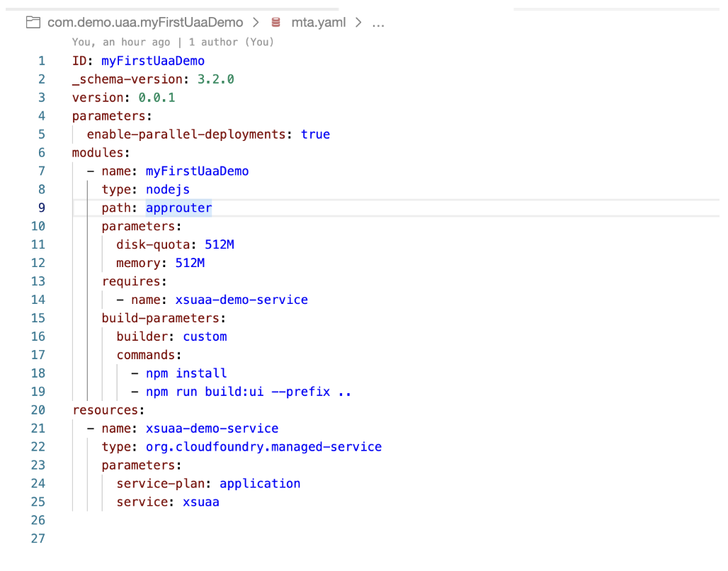The image size is (728, 571).
Task: Click the version value 0.0.1 on line 3
Action: (x=156, y=97)
